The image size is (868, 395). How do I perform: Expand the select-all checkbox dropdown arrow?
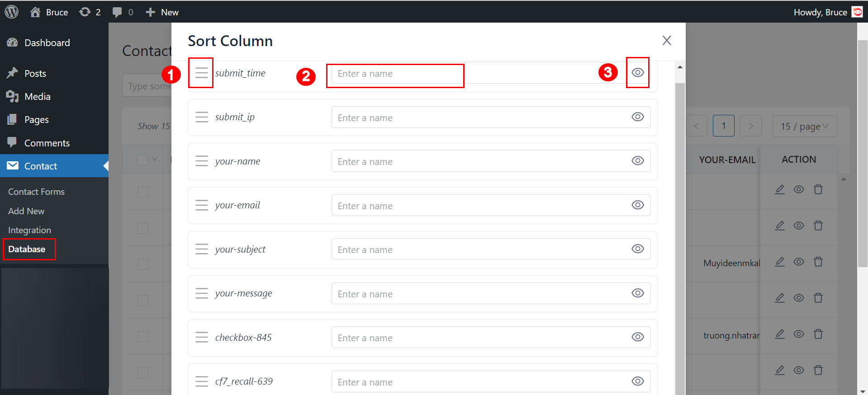coord(155,159)
